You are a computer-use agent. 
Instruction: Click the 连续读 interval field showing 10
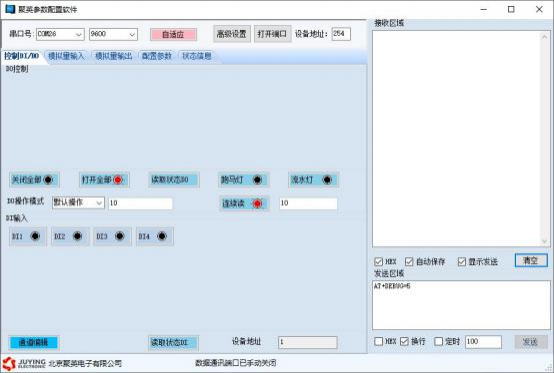308,203
